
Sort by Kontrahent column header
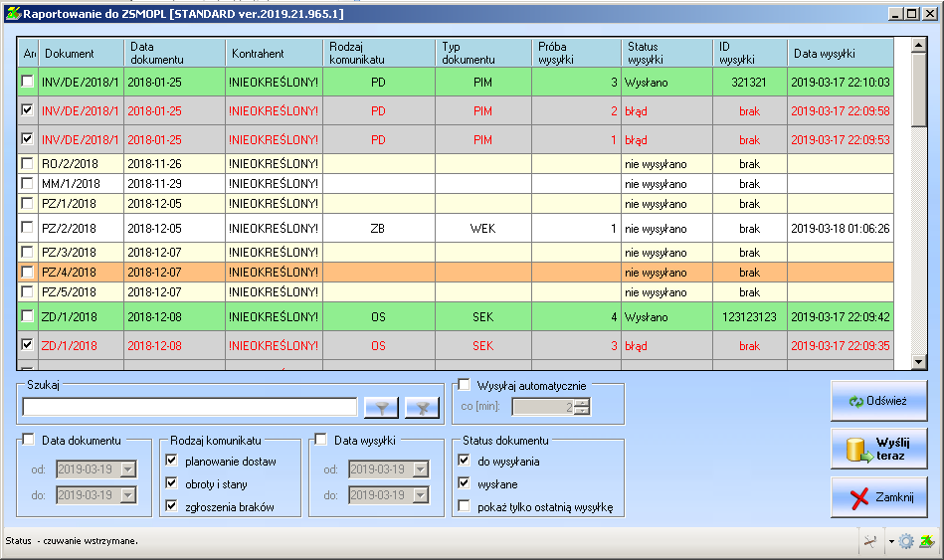click(274, 53)
